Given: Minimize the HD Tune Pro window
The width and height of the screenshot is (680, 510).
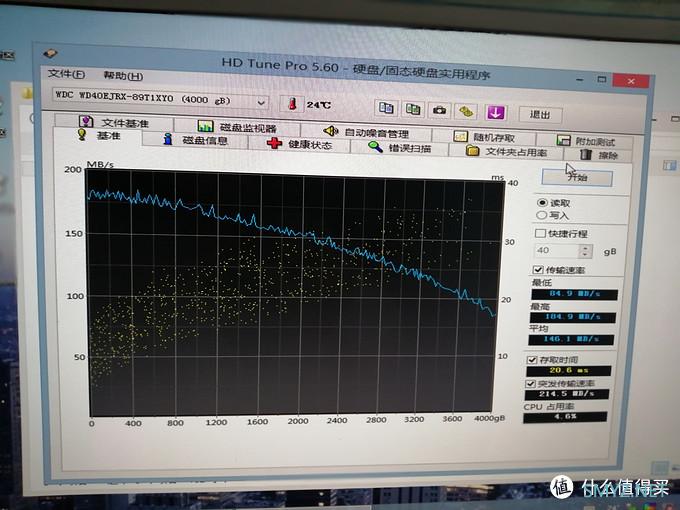Looking at the screenshot, I should pos(580,80).
